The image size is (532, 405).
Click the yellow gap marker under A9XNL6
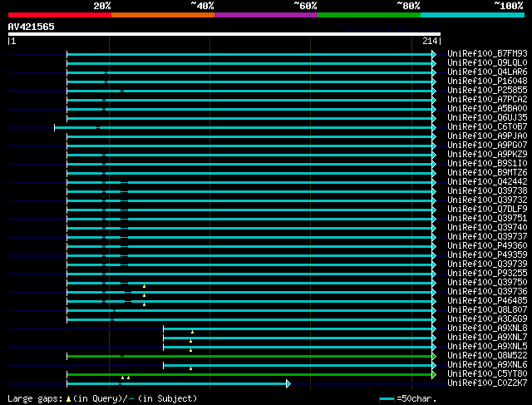click(x=190, y=368)
